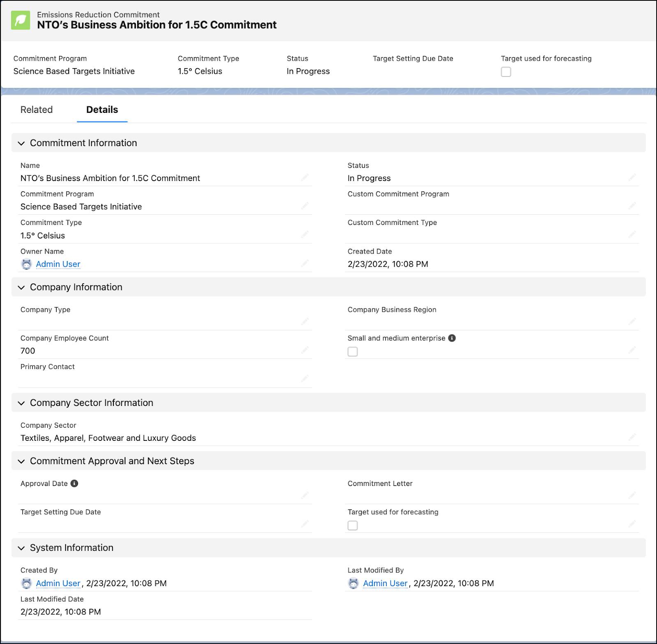
Task: Collapse Company Sector Information section
Action: (x=21, y=403)
